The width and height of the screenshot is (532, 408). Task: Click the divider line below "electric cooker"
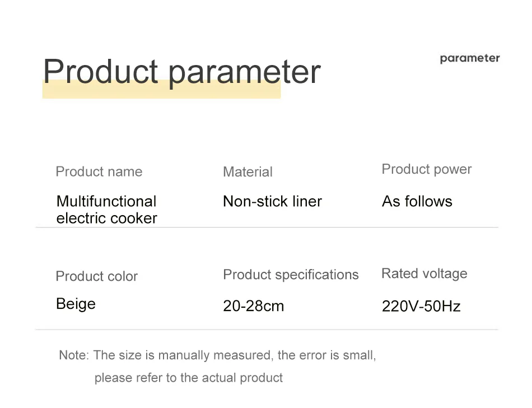(x=267, y=228)
